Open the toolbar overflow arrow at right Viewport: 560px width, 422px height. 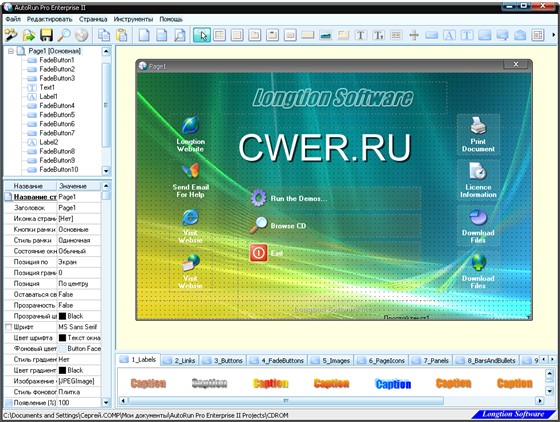[554, 35]
